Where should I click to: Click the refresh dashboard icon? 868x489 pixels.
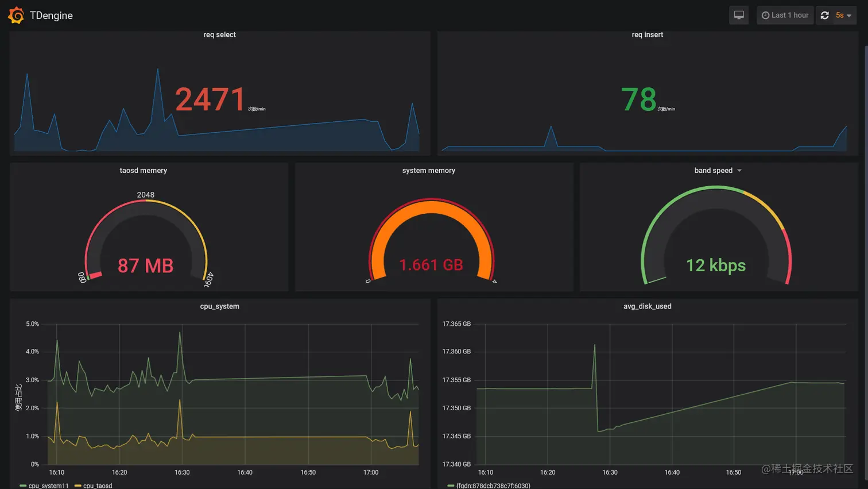coord(824,16)
